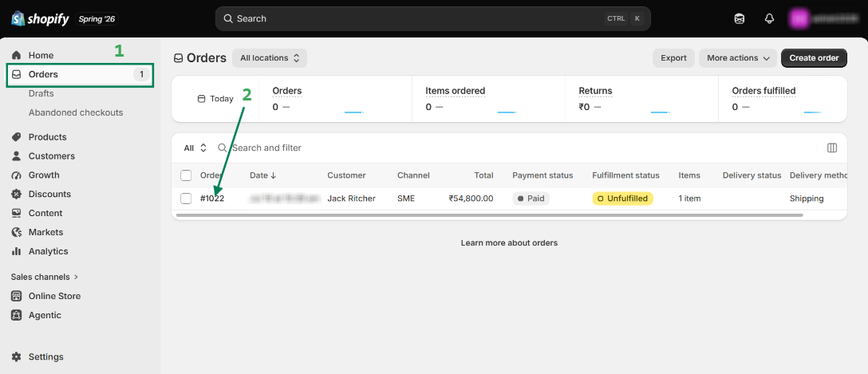
Task: Change the Today date range
Action: pos(216,99)
